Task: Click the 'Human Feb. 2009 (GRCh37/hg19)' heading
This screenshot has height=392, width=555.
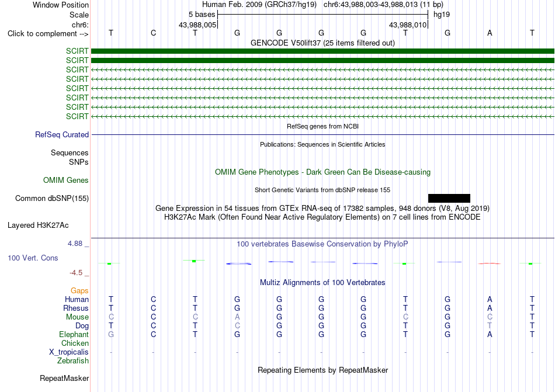Action: point(261,5)
